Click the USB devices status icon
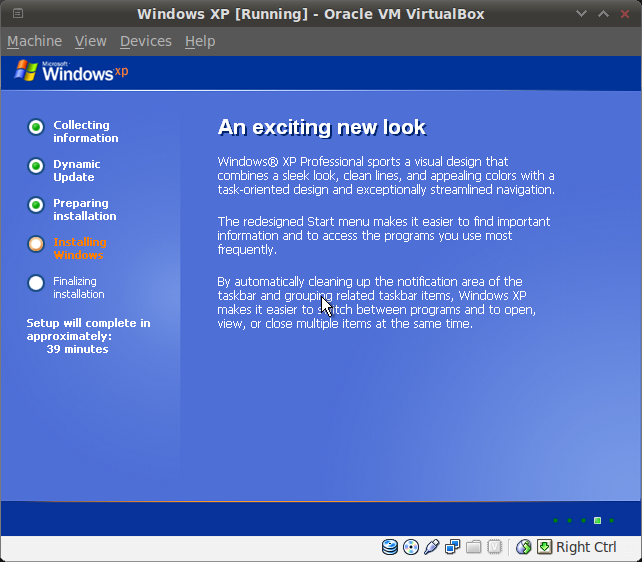 pos(432,547)
